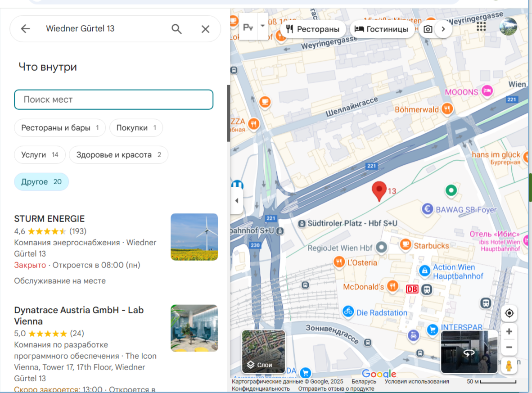The height and width of the screenshot is (393, 532).
Task: Filter by Здоровье и красота
Action: 118,155
